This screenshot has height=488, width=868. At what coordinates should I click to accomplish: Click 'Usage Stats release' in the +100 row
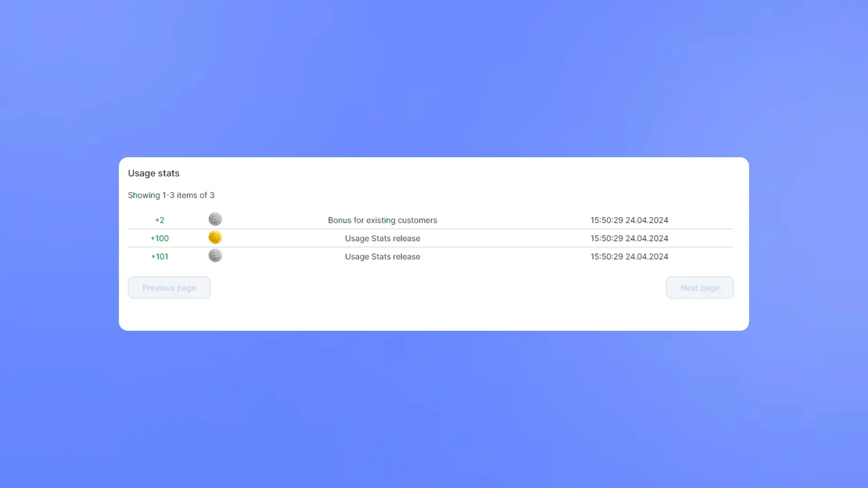click(382, 238)
